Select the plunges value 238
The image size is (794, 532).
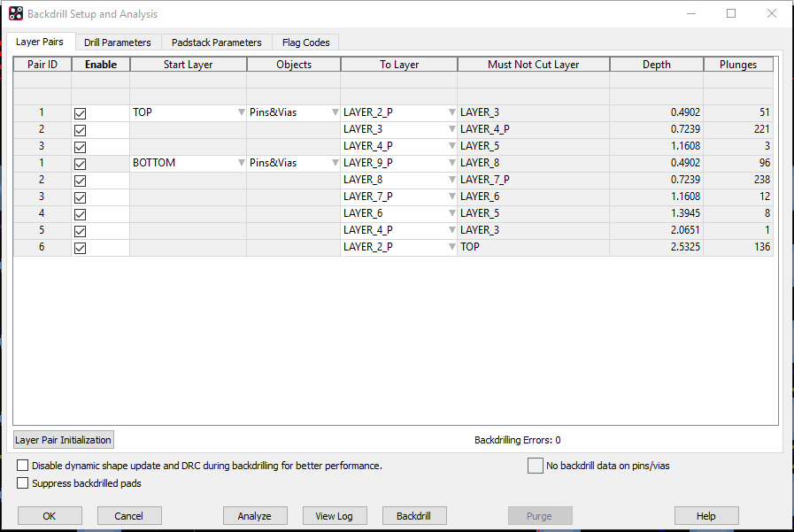coord(738,180)
